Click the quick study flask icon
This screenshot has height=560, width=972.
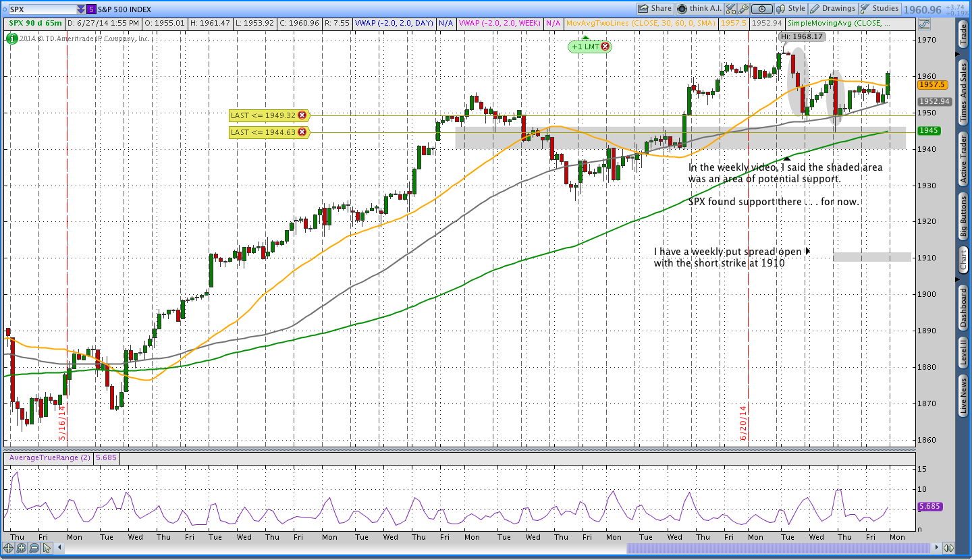pyautogui.click(x=730, y=9)
